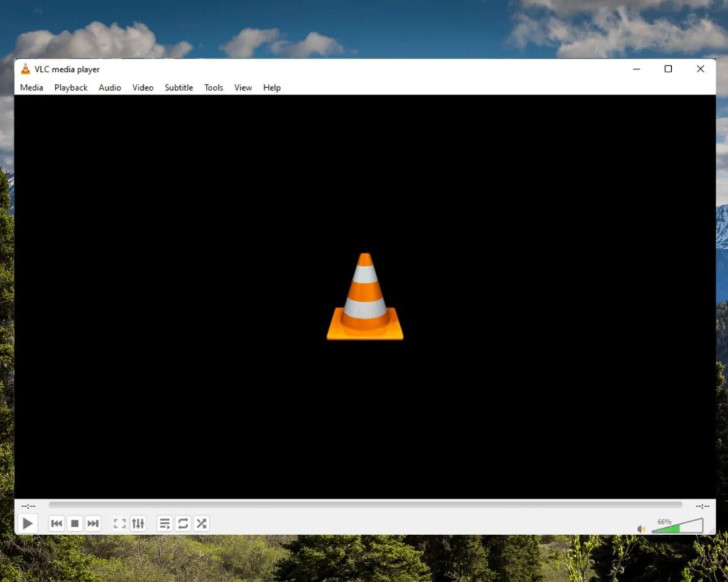Toggle the playlist view
The width and height of the screenshot is (728, 582).
coord(165,523)
